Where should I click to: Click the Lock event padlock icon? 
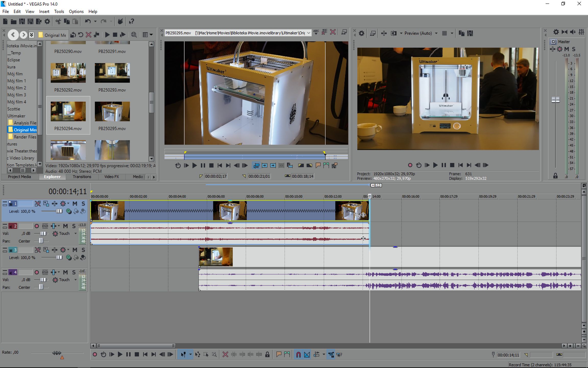pos(267,354)
